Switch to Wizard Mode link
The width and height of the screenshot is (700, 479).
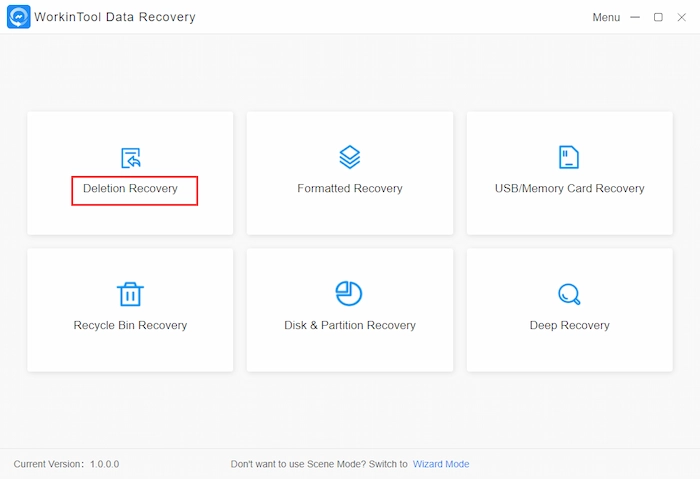(441, 464)
